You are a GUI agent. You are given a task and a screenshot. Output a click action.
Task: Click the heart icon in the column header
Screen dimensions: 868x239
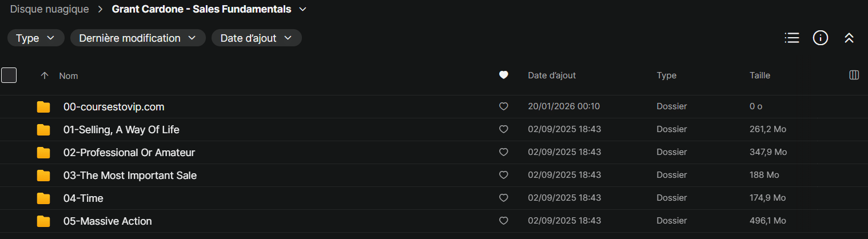(x=504, y=75)
